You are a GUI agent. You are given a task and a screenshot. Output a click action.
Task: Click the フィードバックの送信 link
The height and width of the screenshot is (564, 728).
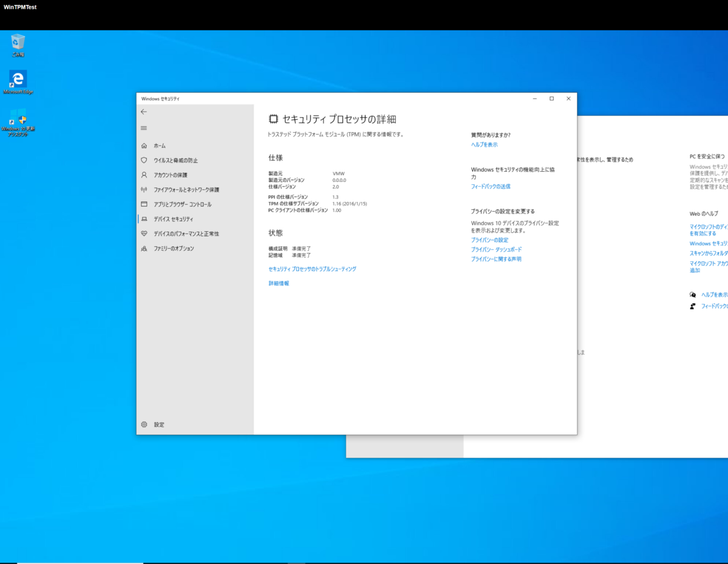tap(491, 186)
